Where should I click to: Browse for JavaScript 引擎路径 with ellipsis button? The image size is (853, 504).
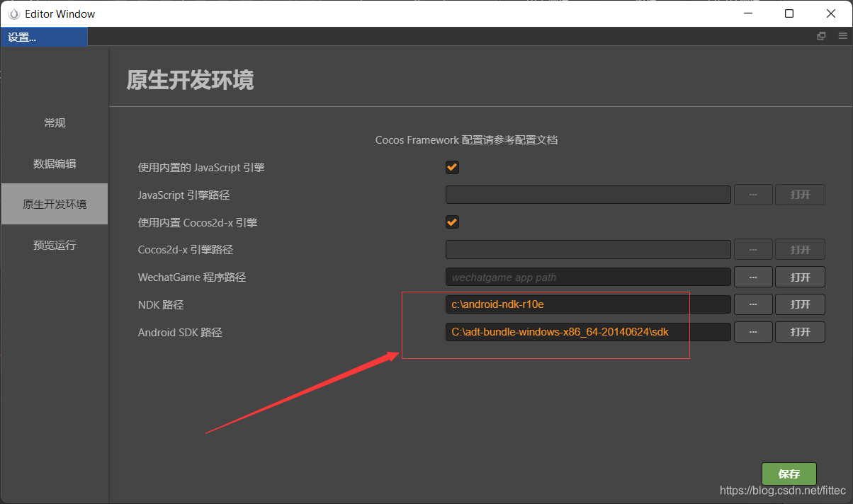tap(753, 195)
